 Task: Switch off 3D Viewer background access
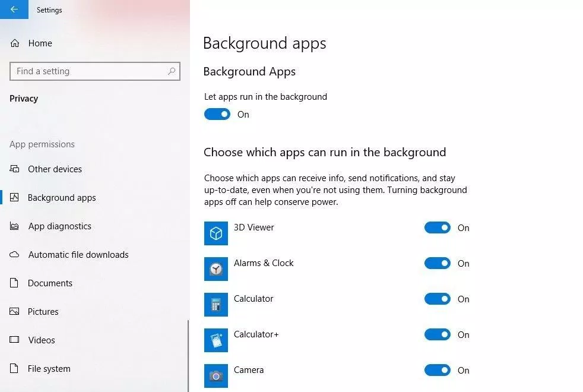437,227
